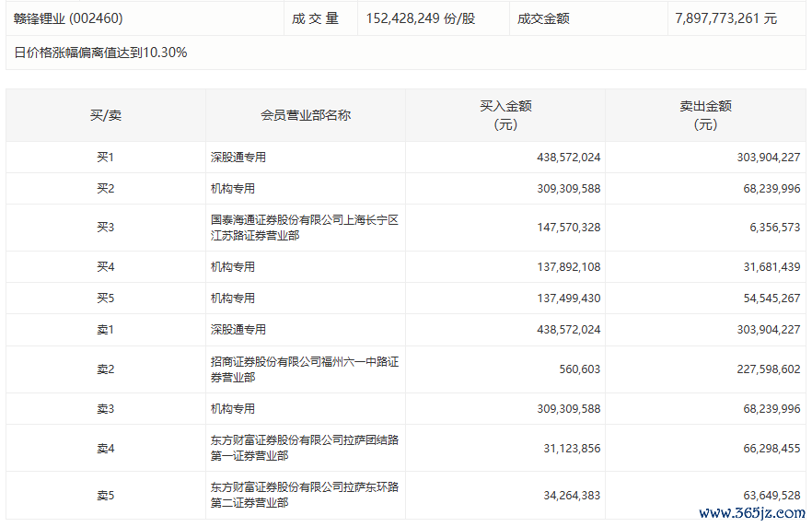Image resolution: width=812 pixels, height=527 pixels.
Task: Select 机构专用 in the 买2 row
Action: tap(233, 189)
